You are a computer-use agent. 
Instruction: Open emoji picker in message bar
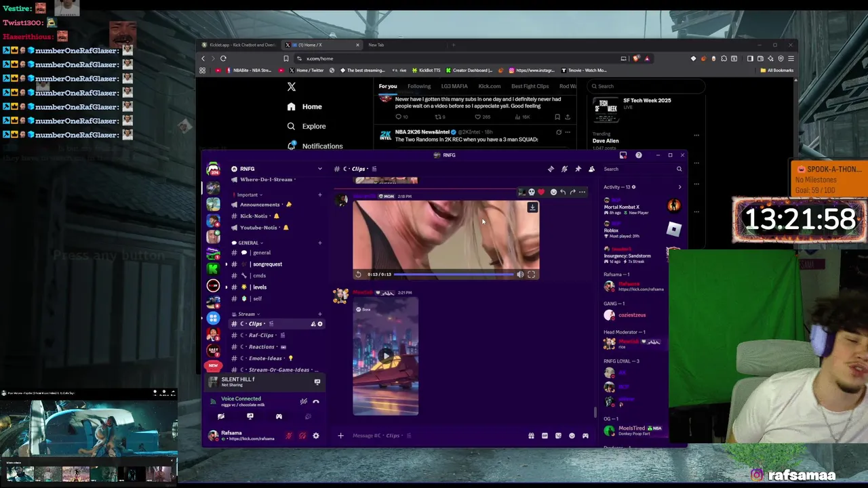point(572,436)
